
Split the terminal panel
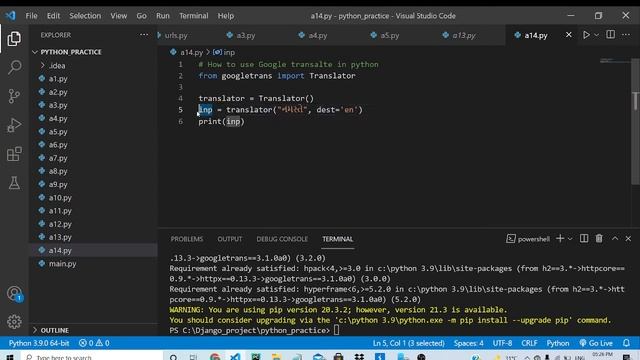(x=584, y=239)
